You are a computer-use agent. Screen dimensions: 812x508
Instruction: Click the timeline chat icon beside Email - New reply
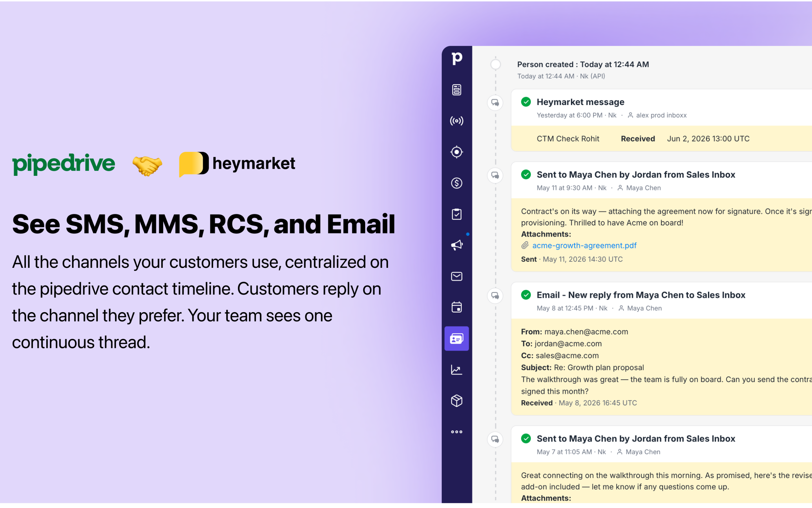coord(495,296)
